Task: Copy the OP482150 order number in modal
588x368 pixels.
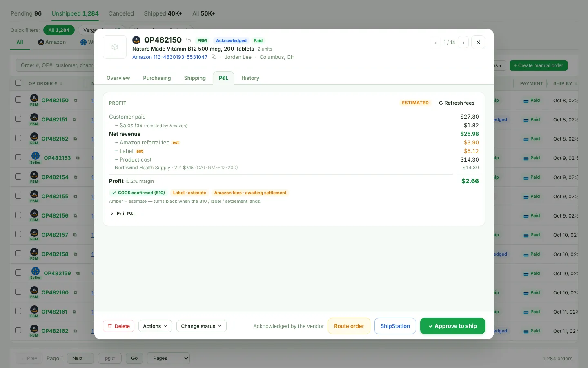Action: (189, 40)
